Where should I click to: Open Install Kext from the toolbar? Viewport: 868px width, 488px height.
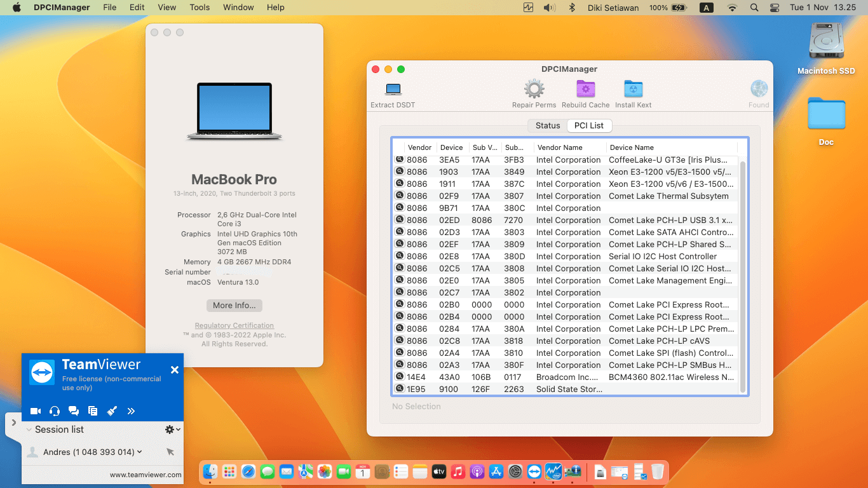(x=633, y=90)
